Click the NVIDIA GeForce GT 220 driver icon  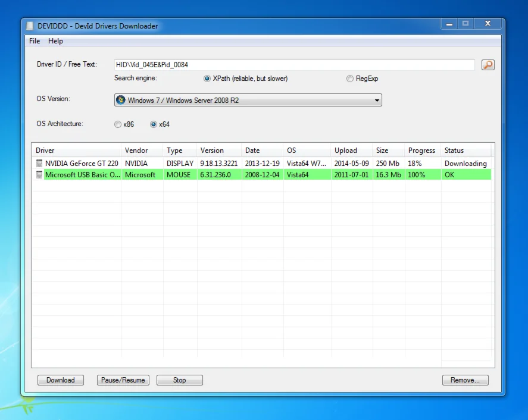(x=39, y=163)
